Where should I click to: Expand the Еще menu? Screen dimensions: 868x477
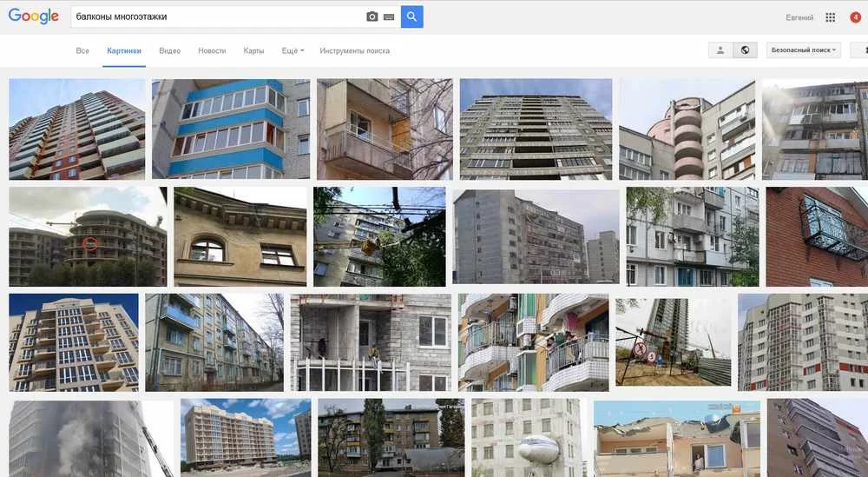coord(293,50)
